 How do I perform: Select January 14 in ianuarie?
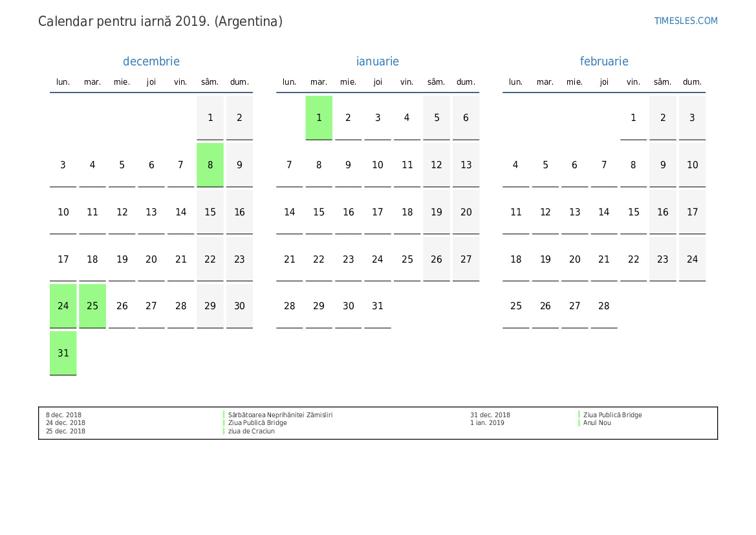(289, 212)
